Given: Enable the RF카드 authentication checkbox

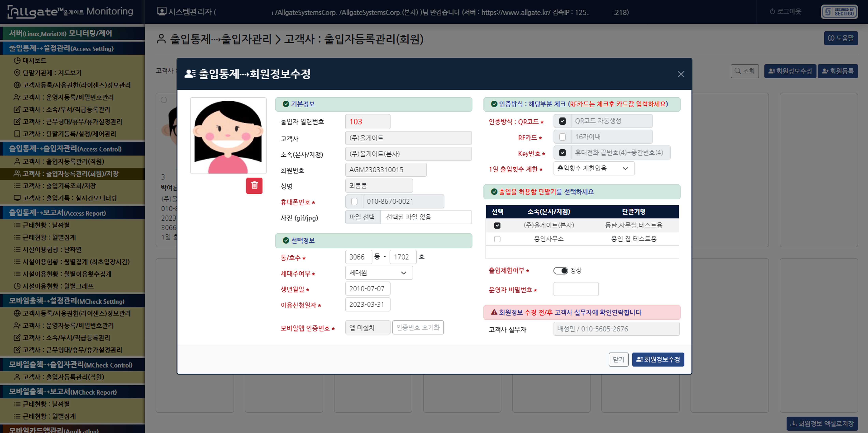Looking at the screenshot, I should [562, 137].
